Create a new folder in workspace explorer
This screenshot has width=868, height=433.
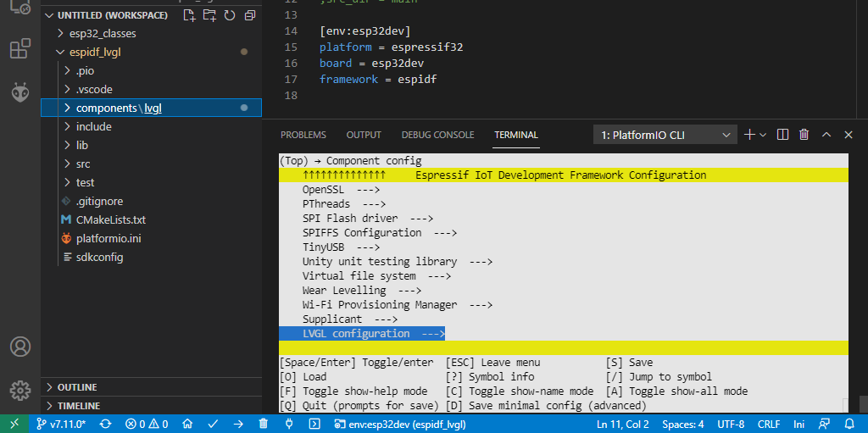(x=210, y=15)
